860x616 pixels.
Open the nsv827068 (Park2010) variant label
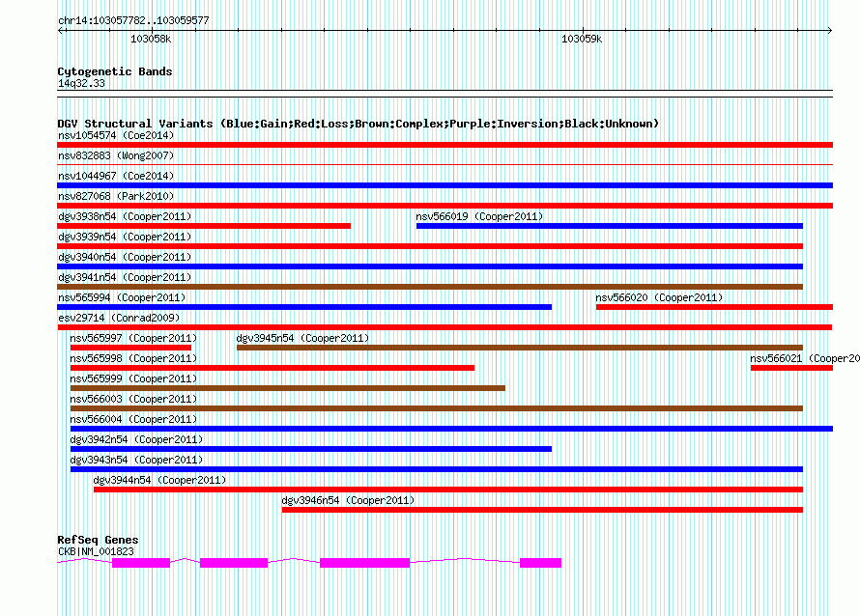click(116, 196)
